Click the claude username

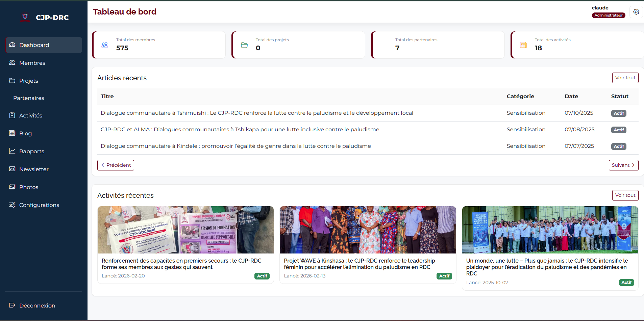point(600,8)
